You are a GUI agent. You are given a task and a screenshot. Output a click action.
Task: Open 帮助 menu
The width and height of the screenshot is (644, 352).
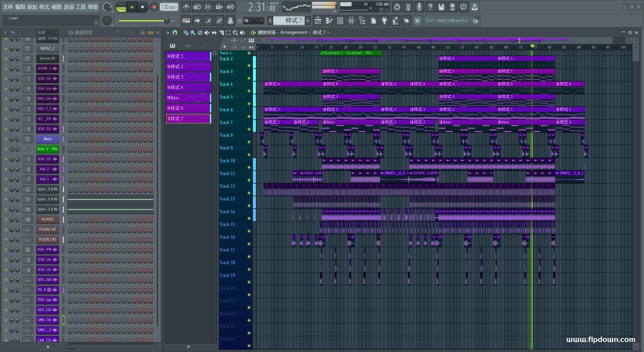(x=93, y=7)
